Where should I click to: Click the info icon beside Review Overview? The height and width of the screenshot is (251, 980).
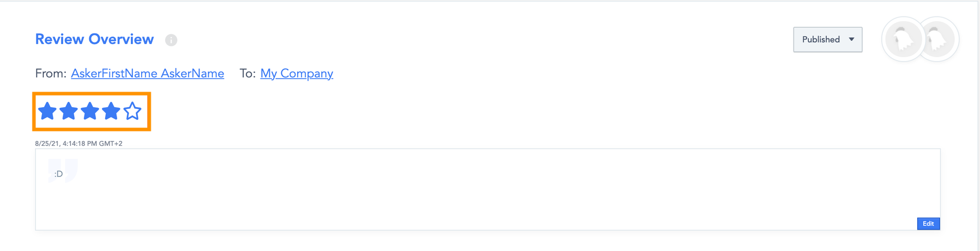pos(171,40)
